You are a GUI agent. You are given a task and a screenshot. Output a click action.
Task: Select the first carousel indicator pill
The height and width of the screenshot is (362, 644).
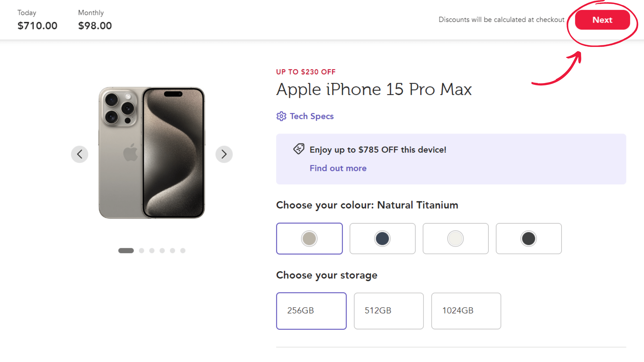coord(126,251)
